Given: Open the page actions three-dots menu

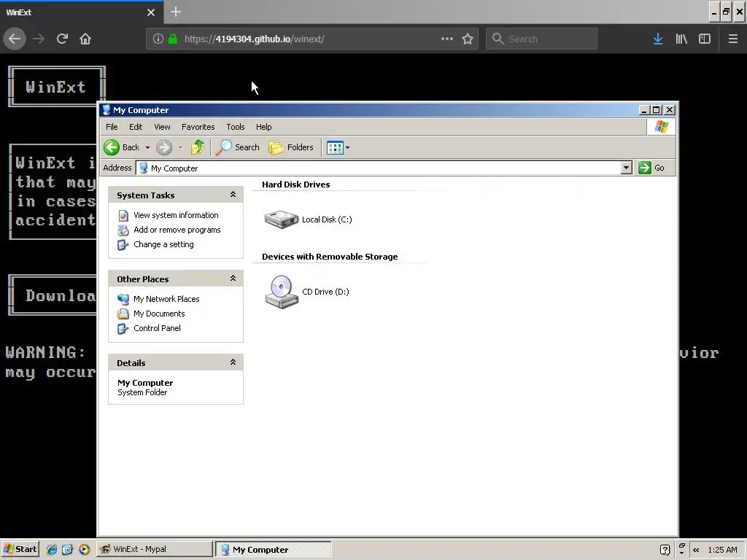Looking at the screenshot, I should [447, 39].
